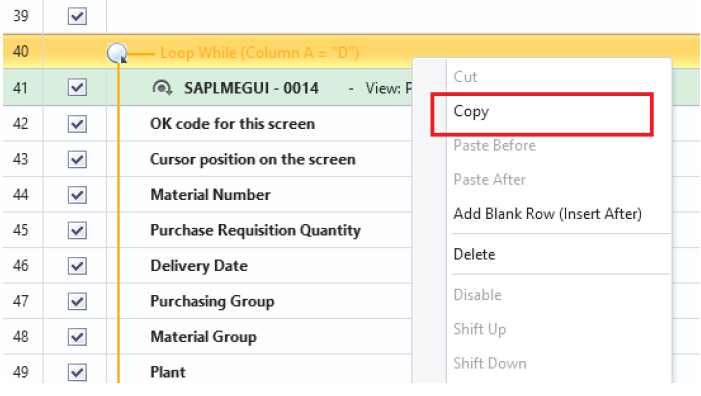The height and width of the screenshot is (396, 701).
Task: Uncheck the Delivery Date row checkbox
Action: [77, 266]
